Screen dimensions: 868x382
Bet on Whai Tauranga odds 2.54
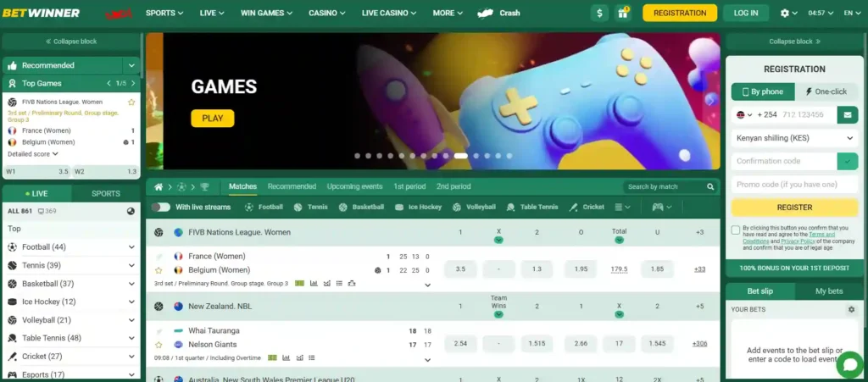[460, 343]
